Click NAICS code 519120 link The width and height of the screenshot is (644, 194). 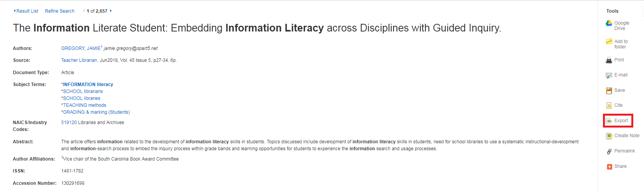click(x=69, y=123)
